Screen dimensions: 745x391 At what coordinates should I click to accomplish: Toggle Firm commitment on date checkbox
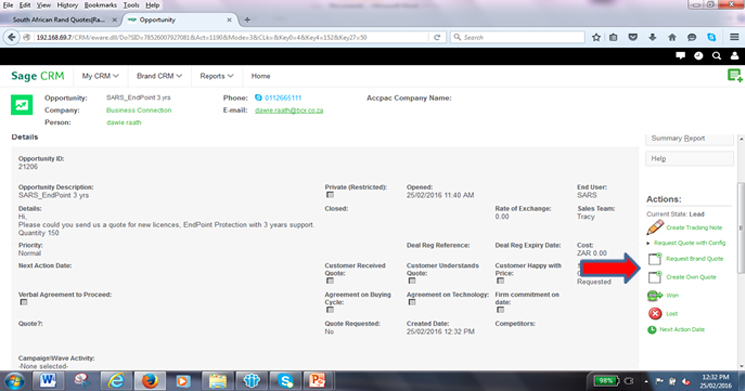click(x=500, y=310)
